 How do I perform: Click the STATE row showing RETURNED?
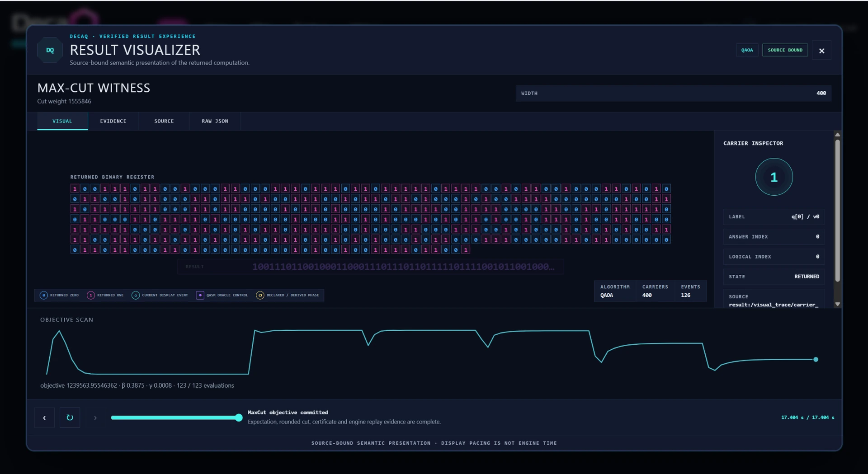click(x=774, y=276)
